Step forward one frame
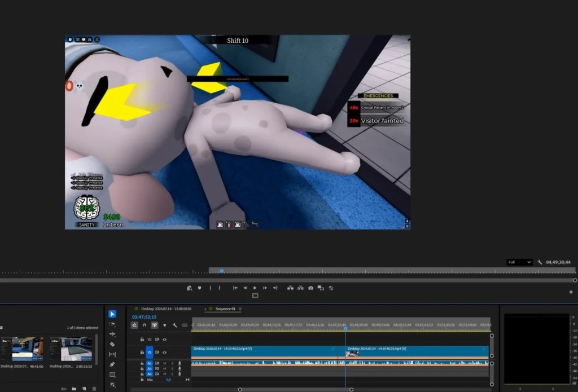578x392 pixels. point(265,288)
